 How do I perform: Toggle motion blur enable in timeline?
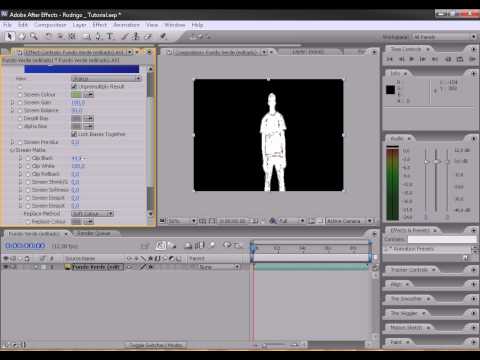[x=212, y=246]
